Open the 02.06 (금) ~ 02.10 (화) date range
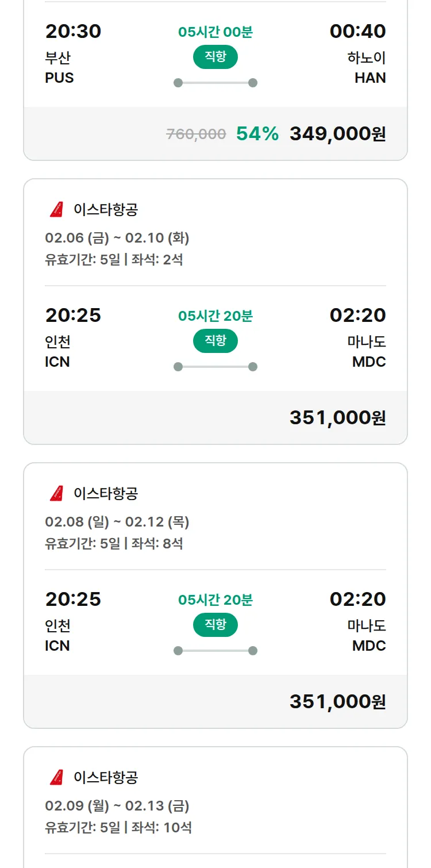 (x=117, y=238)
